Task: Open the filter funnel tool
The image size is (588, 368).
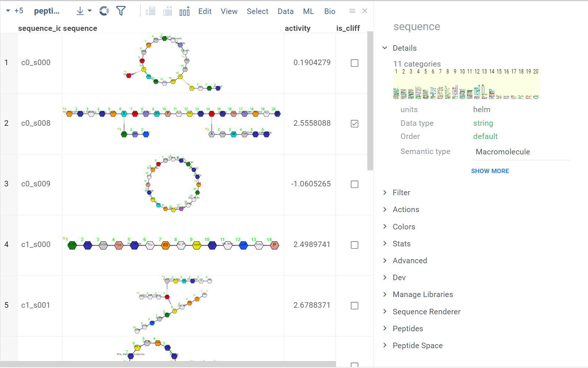Action: pos(121,11)
